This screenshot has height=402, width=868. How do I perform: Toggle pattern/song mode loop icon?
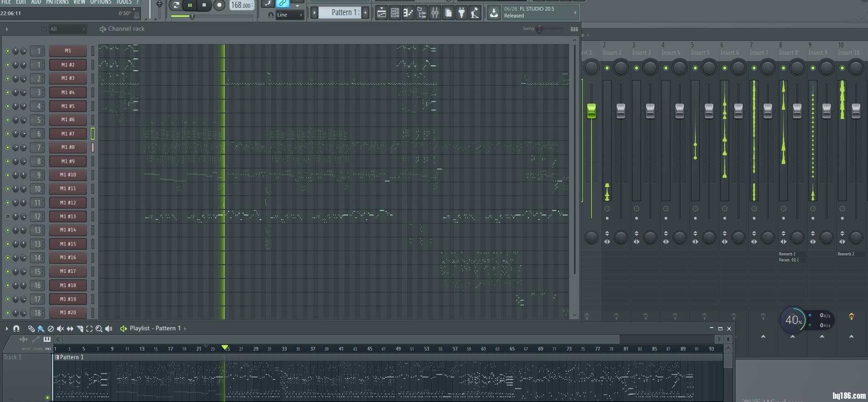coord(175,5)
